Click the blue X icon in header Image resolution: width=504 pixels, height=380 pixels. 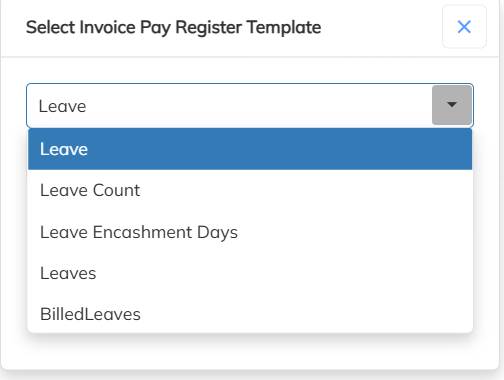coord(464,27)
